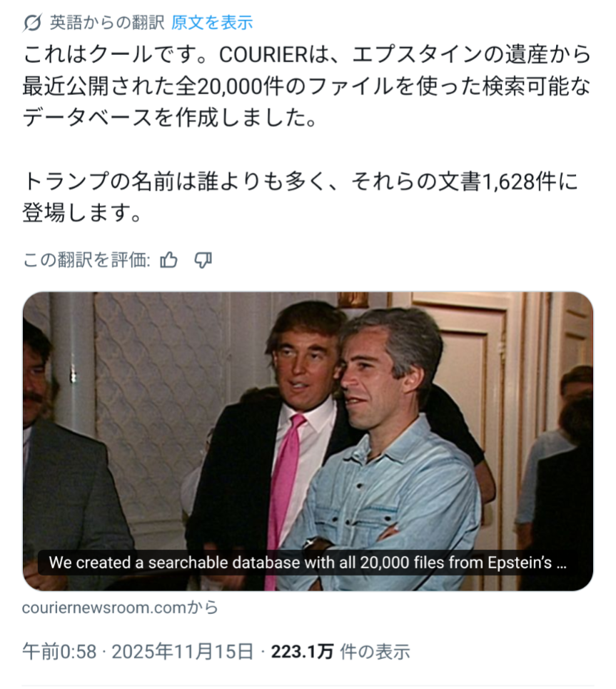Click the 'We created a searchable database' caption
Screen dimensions: 616x689
[x=308, y=563]
